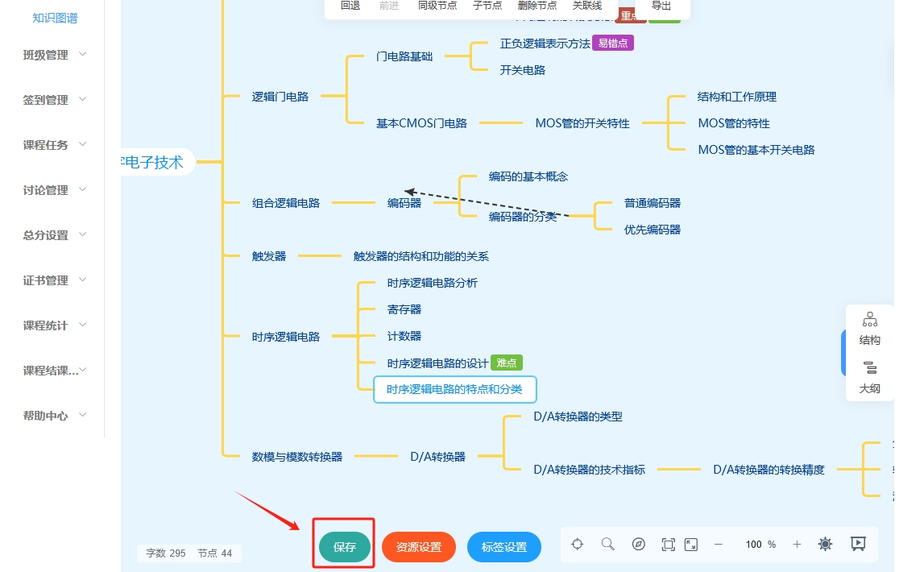The height and width of the screenshot is (572, 924).
Task: Click the locate-center crosshair icon
Action: [578, 545]
